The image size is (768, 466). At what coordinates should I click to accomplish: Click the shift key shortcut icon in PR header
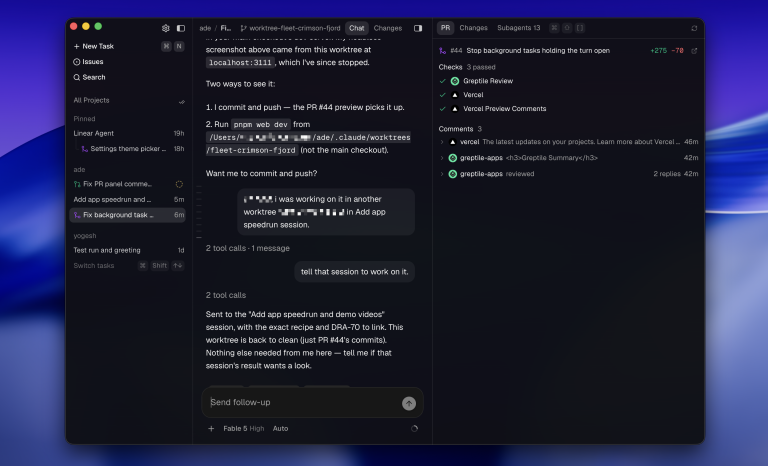(567, 28)
